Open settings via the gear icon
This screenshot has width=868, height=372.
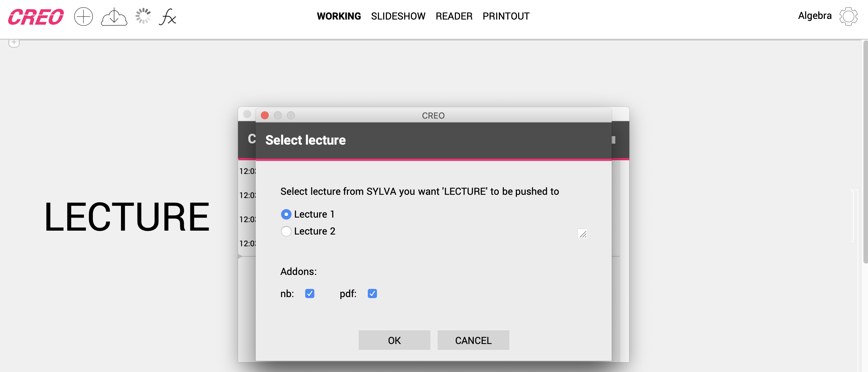(x=848, y=17)
